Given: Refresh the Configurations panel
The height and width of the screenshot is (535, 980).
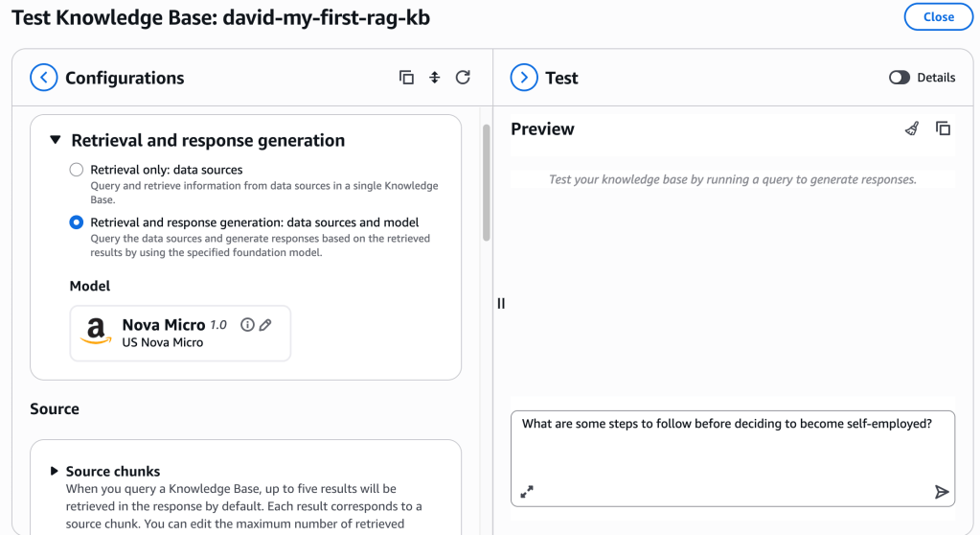Looking at the screenshot, I should click(463, 78).
